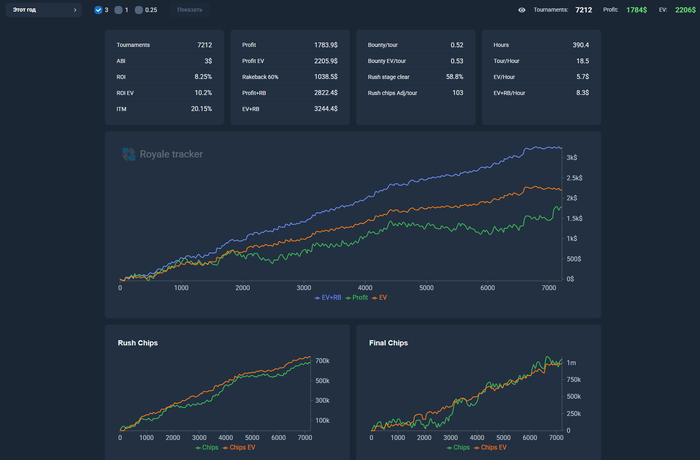Click the Rakeback 60% value 1038.5$
This screenshot has width=700, height=460.
[x=326, y=77]
